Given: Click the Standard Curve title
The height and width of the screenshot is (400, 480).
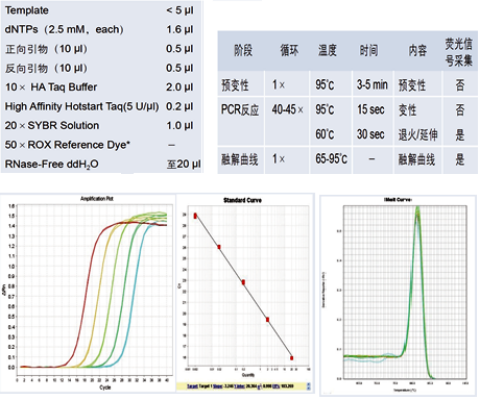Looking at the screenshot, I should [x=242, y=200].
